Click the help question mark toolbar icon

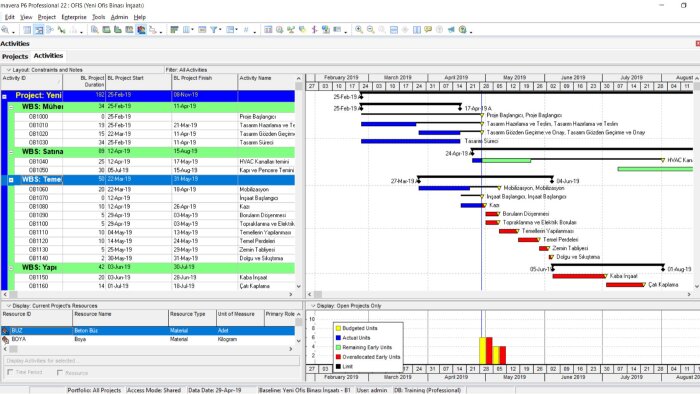463,30
